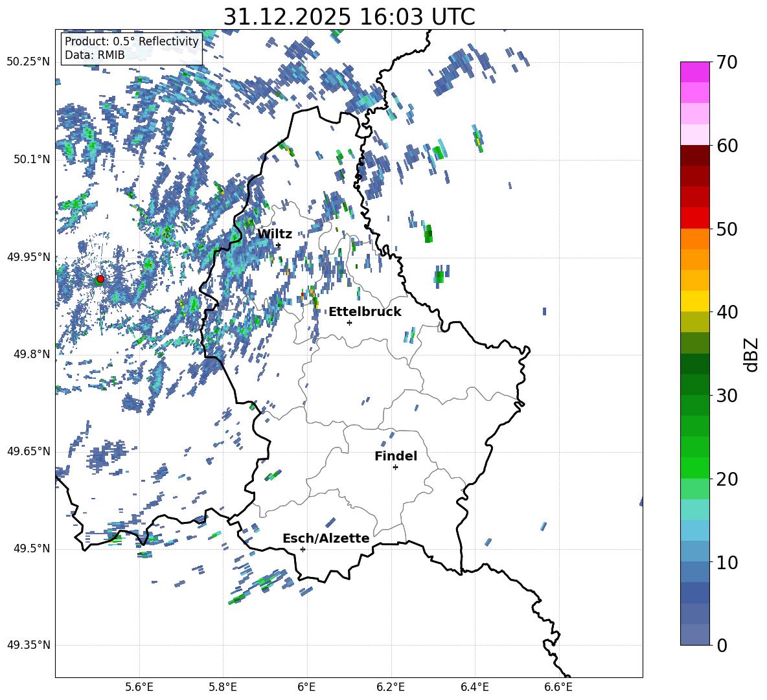
Task: Click the bright green 20 dBZ colorbar segment
Action: pos(694,468)
